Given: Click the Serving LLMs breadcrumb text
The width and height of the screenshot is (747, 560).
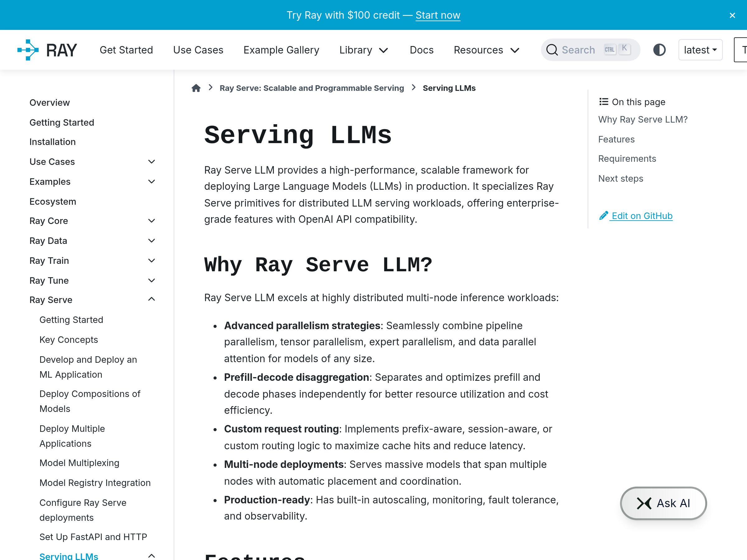Looking at the screenshot, I should click(449, 88).
